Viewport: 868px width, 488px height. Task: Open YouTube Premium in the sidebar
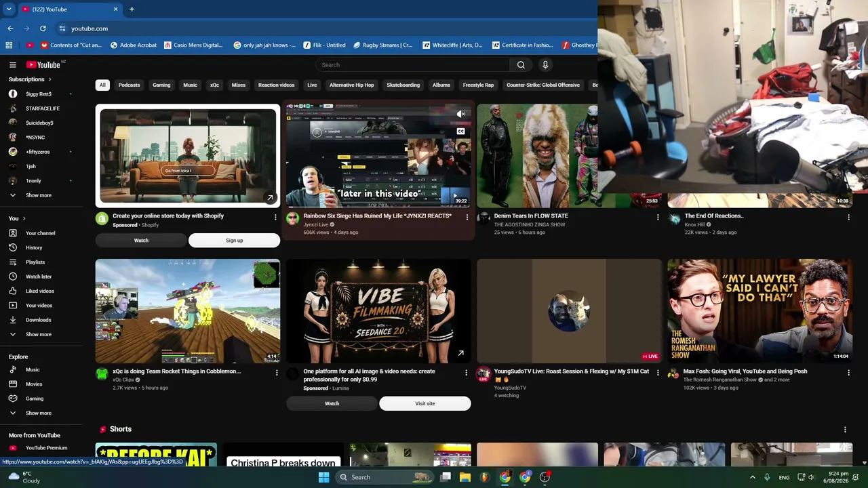tap(46, 448)
